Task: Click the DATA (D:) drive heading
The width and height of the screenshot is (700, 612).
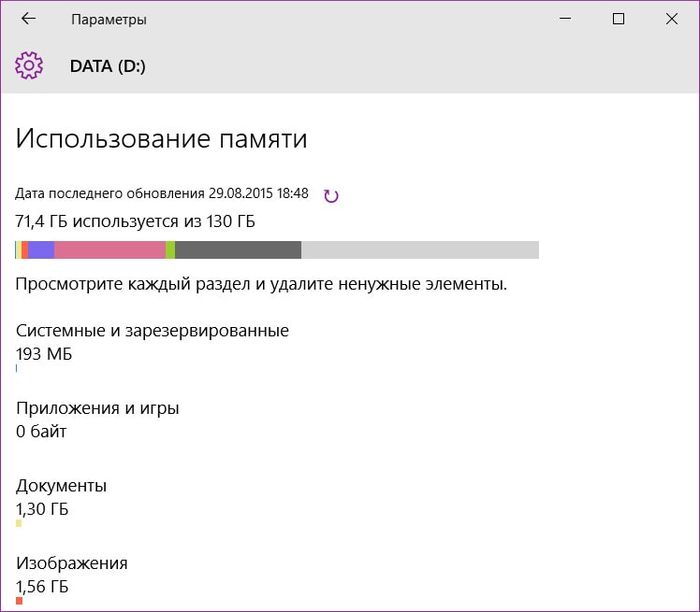Action: (108, 67)
